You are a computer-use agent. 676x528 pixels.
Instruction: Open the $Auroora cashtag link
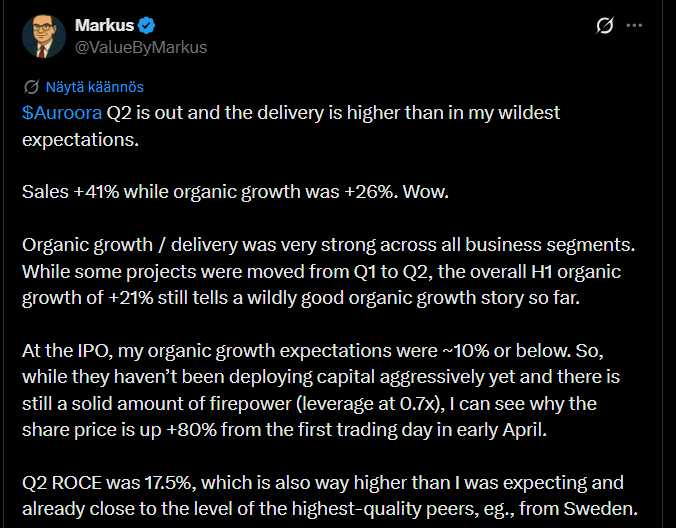click(x=62, y=113)
